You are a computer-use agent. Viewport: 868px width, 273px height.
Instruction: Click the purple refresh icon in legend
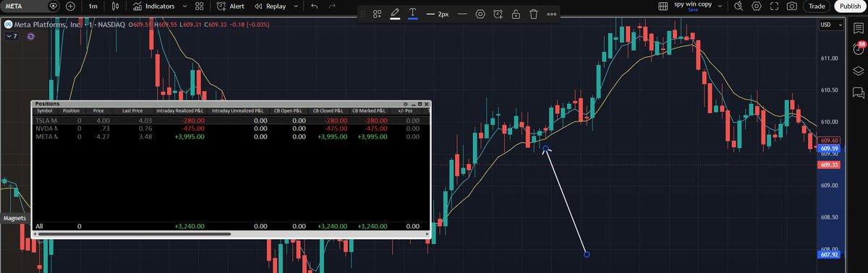click(x=31, y=36)
